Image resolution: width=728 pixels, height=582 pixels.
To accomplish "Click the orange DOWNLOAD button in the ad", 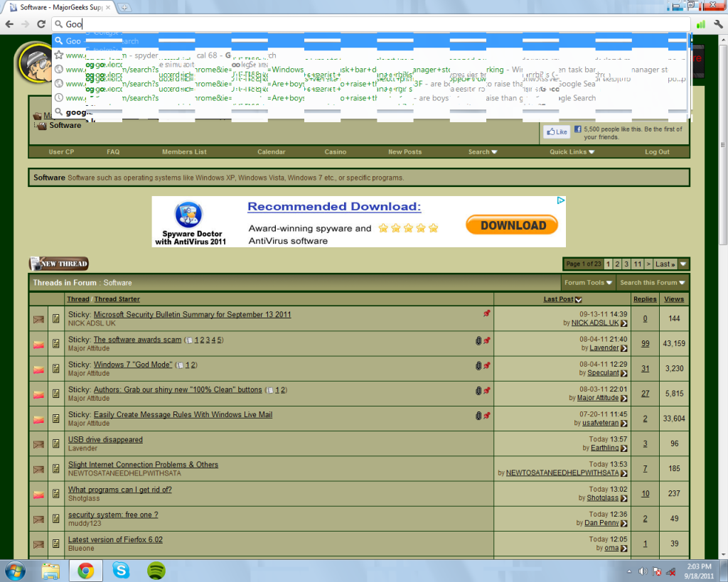I will click(513, 225).
